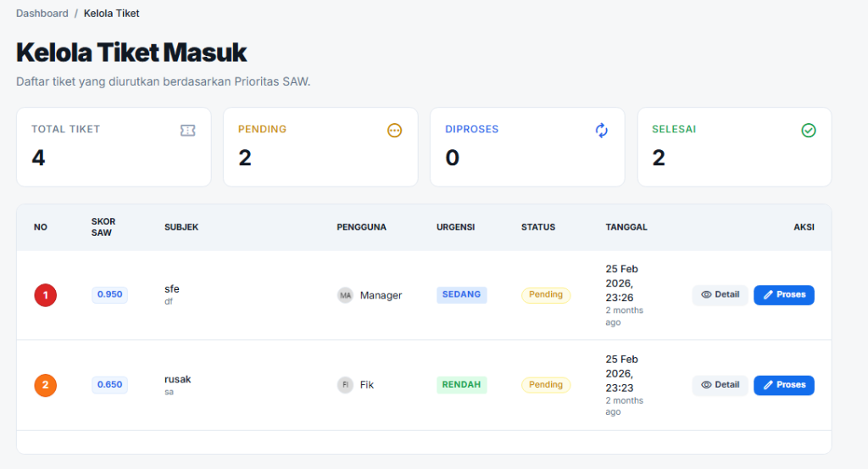Select the Total Tiket card count 4
This screenshot has width=868, height=469.
[x=38, y=158]
